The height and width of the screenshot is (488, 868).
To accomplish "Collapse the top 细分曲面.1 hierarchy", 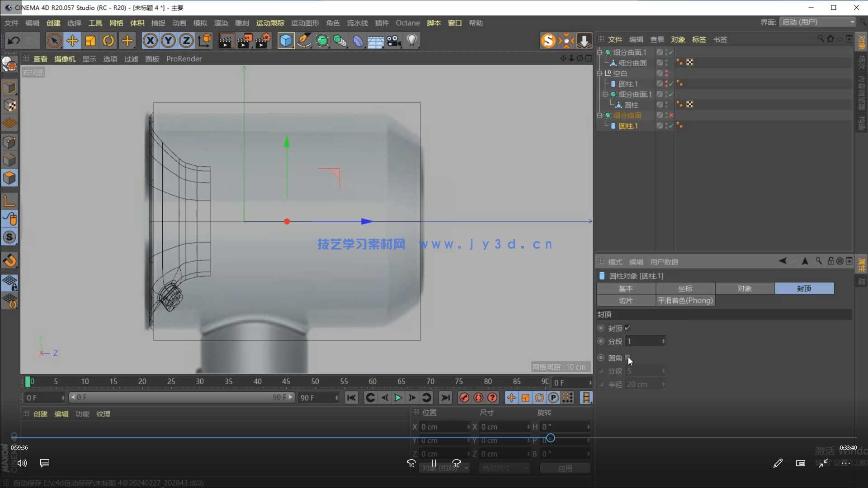I will tap(600, 52).
